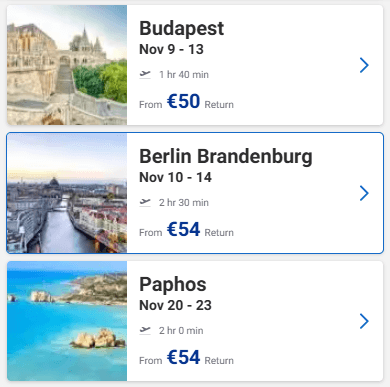Open the Berlin Brandenburg destination title
Viewport: 390px width, 387px height.
click(226, 156)
